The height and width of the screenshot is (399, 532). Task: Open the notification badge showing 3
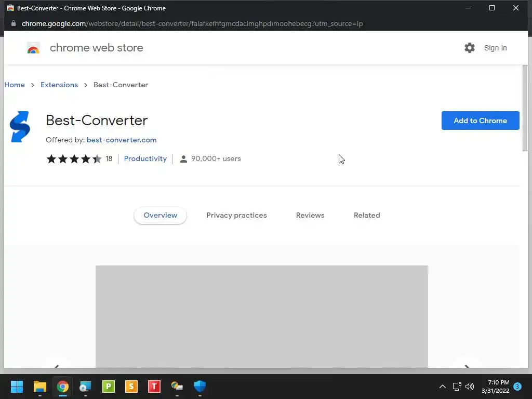coord(517,387)
